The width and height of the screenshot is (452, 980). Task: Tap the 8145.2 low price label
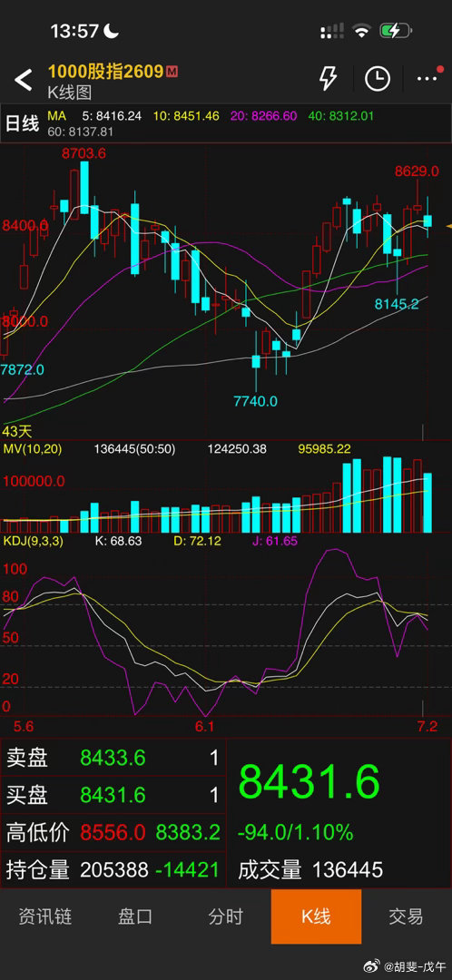[397, 304]
